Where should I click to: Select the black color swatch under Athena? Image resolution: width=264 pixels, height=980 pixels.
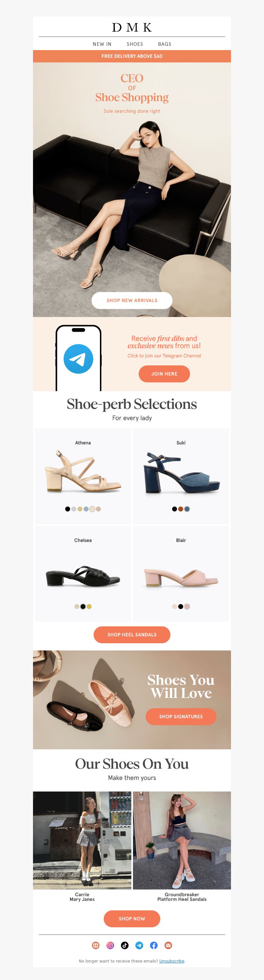68,509
